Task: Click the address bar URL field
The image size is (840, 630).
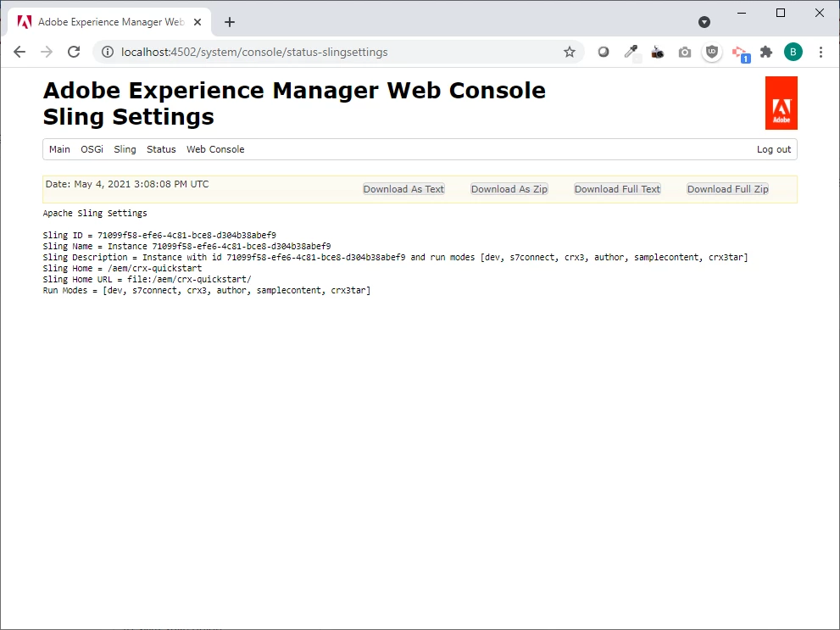Action: pyautogui.click(x=338, y=52)
